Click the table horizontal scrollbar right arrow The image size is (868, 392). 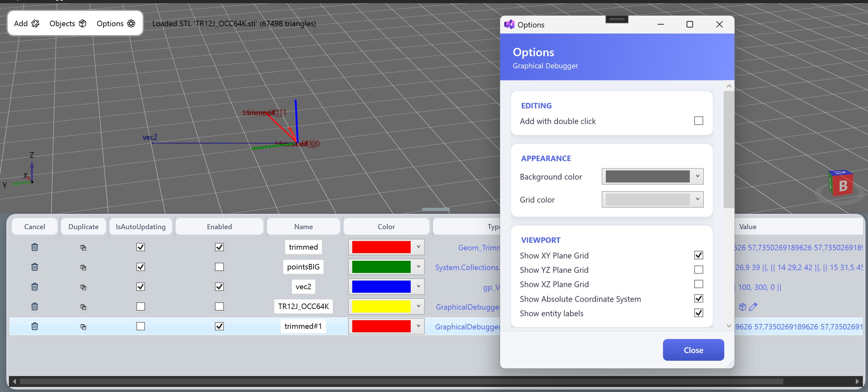[857, 381]
